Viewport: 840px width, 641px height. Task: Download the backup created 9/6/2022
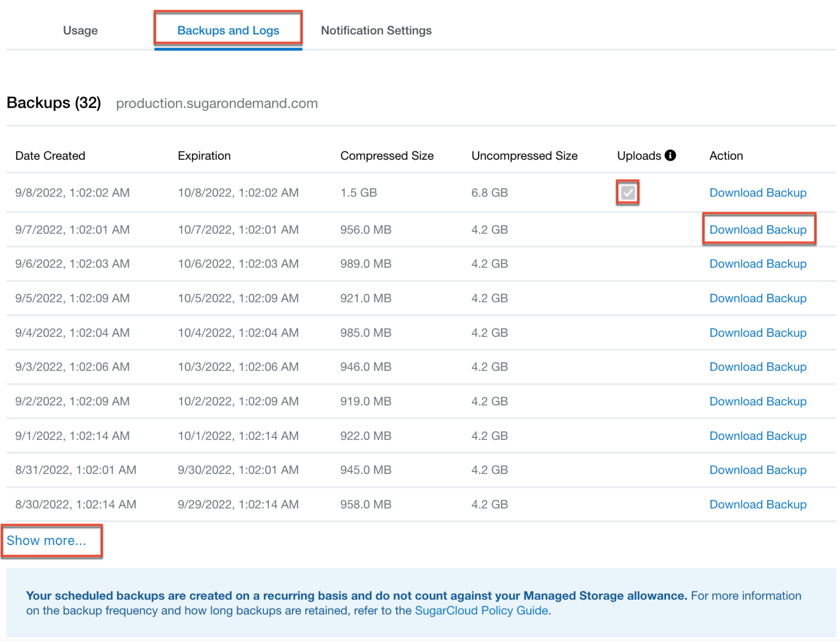tap(758, 263)
